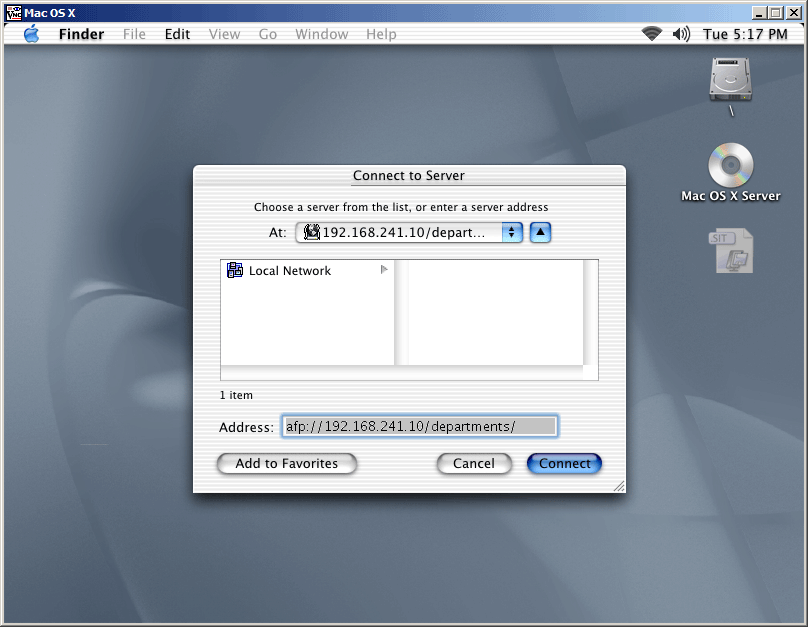
Task: Click in the Address text field
Action: (418, 427)
